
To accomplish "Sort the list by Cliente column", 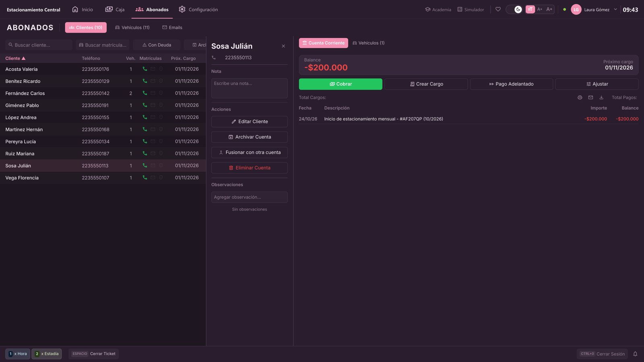I will click(x=15, y=58).
